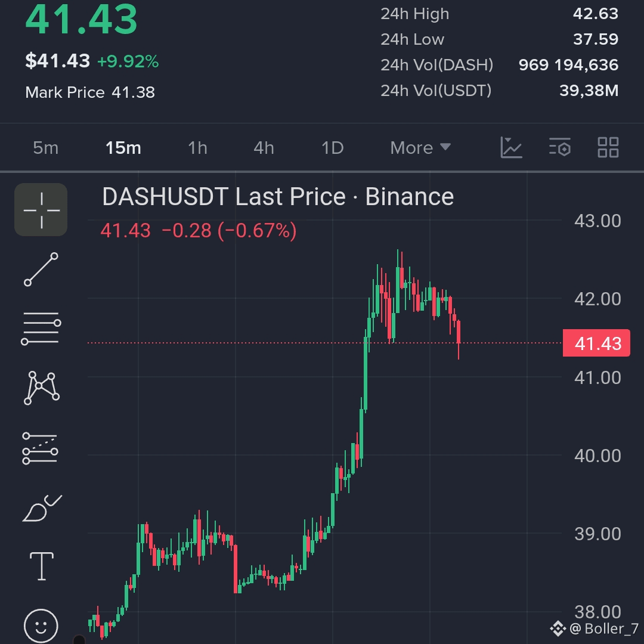Viewport: 644px width, 644px height.
Task: Click the 42.00 price axis label
Action: pos(597,299)
